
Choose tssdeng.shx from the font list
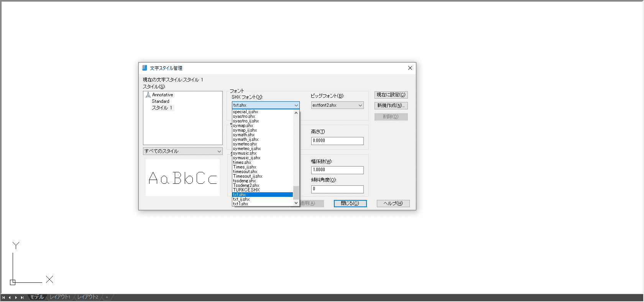263,181
